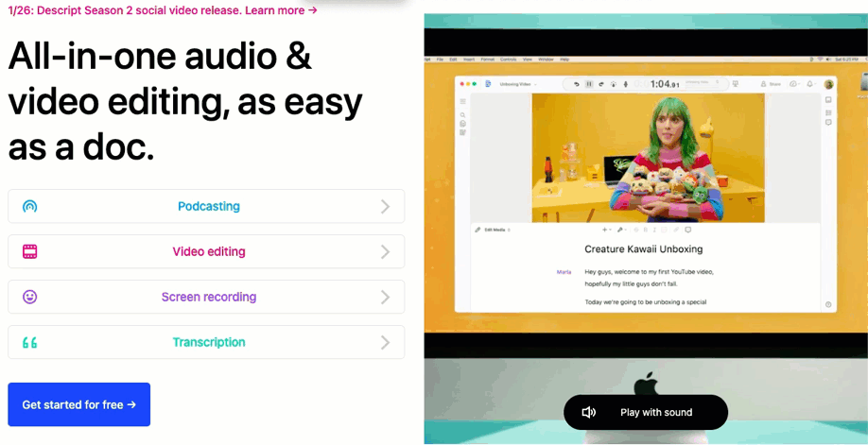
Task: Open the Screen recording option
Action: click(206, 298)
